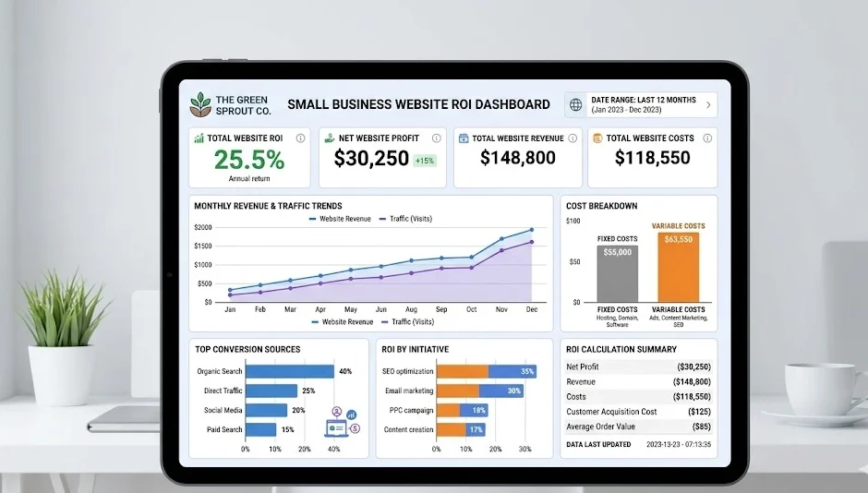This screenshot has height=493, width=868.
Task: Click the globe icon beside the date range
Action: [x=576, y=104]
